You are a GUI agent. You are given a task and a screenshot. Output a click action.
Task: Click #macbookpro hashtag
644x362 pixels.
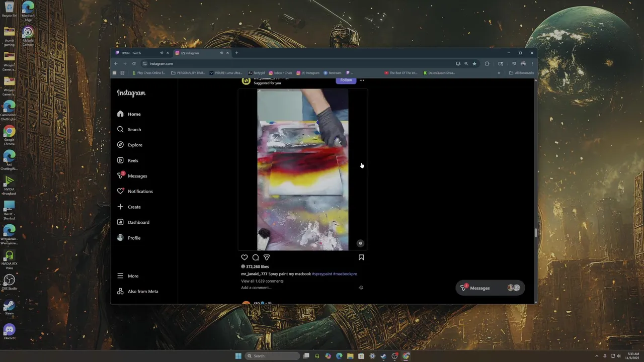(x=345, y=274)
